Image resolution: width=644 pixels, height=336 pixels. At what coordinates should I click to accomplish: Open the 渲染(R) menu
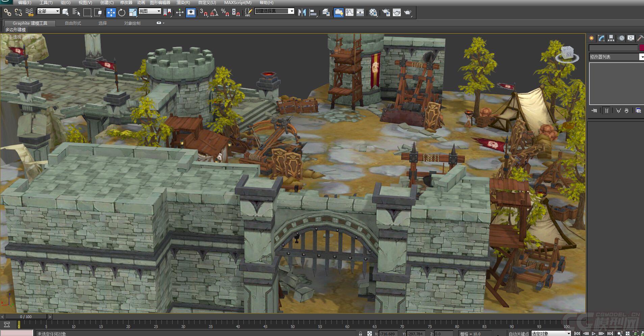coord(183,2)
